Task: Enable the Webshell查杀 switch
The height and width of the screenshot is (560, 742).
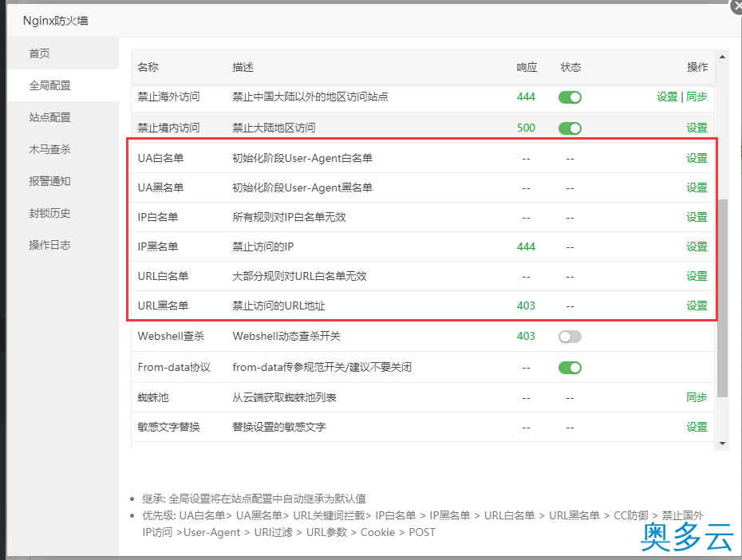Action: click(570, 337)
